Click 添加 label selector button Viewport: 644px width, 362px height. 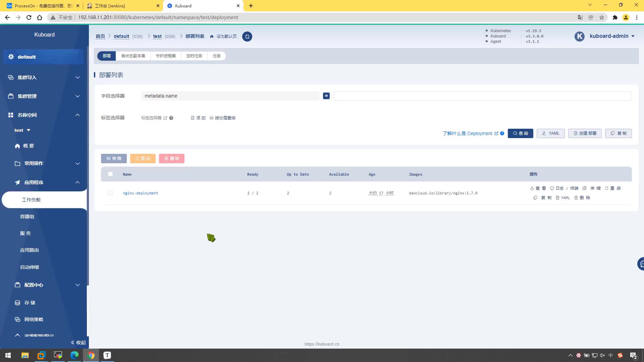pyautogui.click(x=198, y=118)
